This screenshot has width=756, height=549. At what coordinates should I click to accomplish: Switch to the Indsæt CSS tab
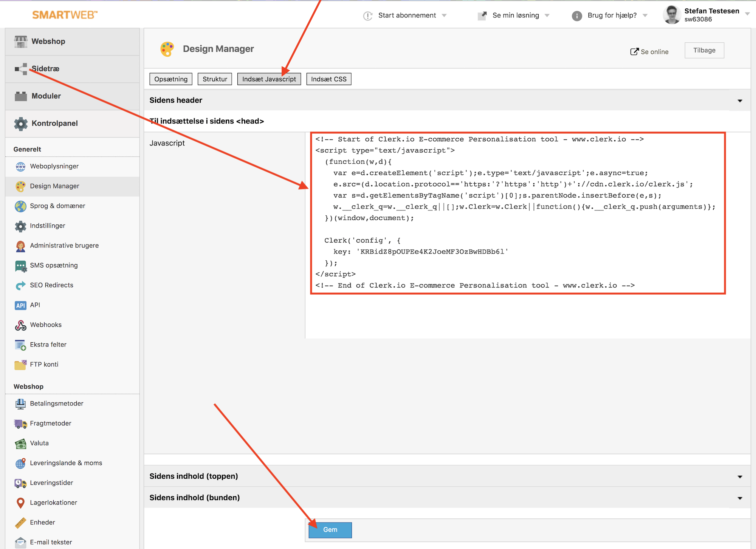(328, 79)
